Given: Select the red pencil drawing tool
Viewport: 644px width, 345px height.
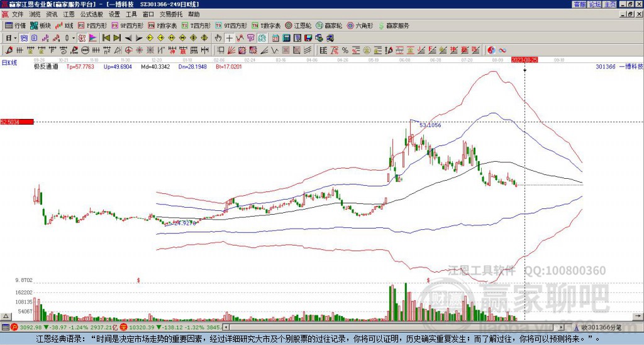Looking at the screenshot, I should point(9,50).
